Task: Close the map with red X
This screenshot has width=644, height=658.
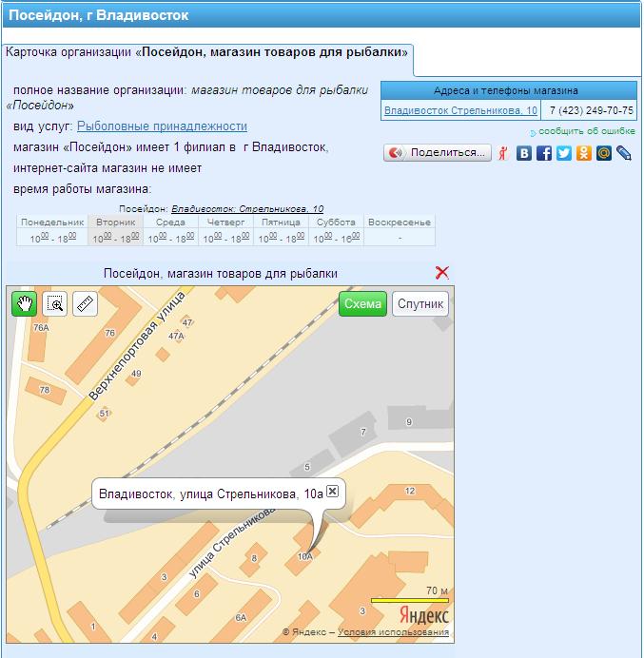Action: (442, 272)
